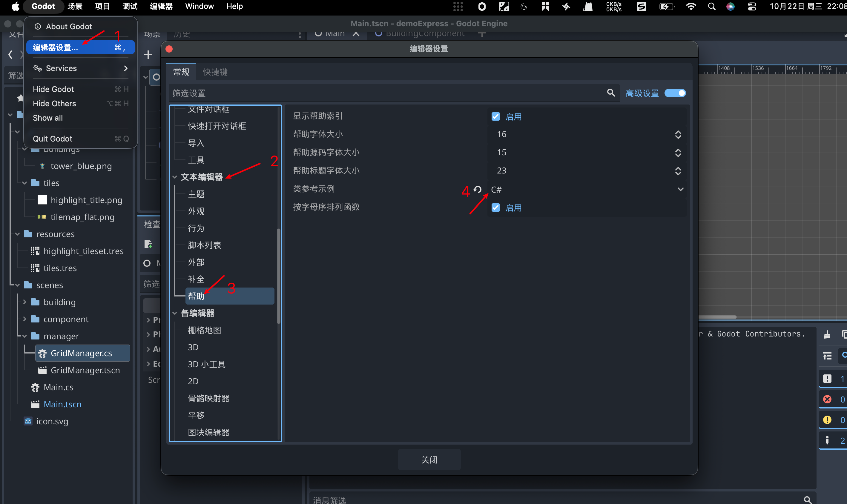Collapse the 文本编辑器 section
847x504 pixels.
point(175,177)
